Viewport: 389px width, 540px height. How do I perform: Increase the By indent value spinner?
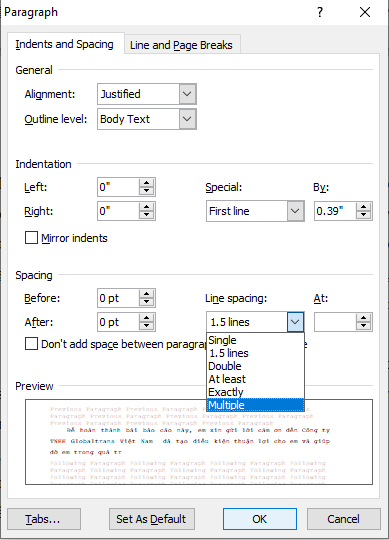coord(364,207)
